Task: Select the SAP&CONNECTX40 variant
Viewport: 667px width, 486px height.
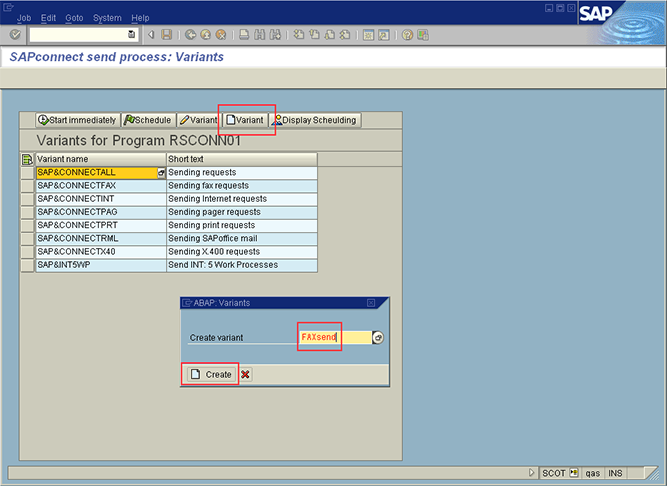Action: pos(101,251)
